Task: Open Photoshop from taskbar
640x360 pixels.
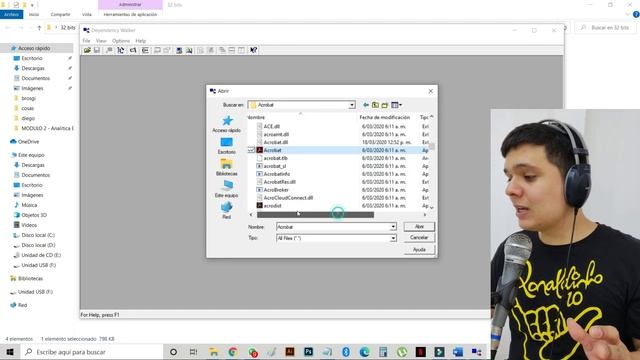Action: (309, 352)
